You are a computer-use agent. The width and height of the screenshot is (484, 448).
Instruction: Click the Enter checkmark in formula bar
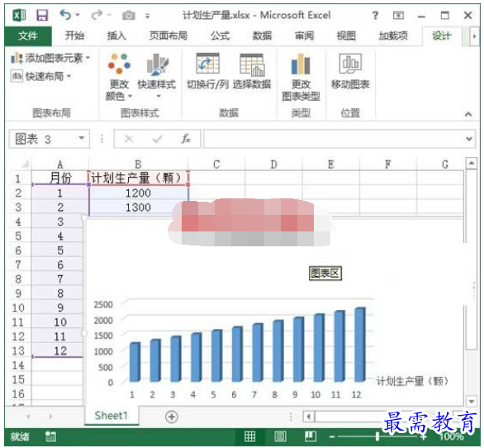(158, 139)
